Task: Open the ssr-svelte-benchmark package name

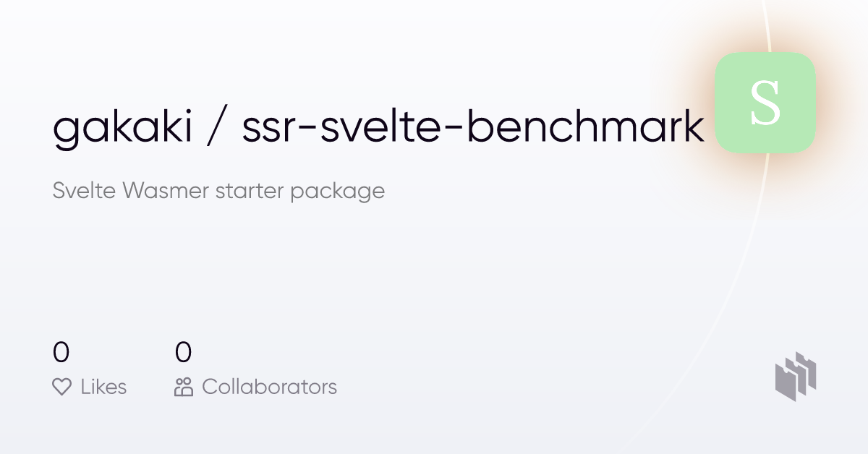Action: click(473, 127)
